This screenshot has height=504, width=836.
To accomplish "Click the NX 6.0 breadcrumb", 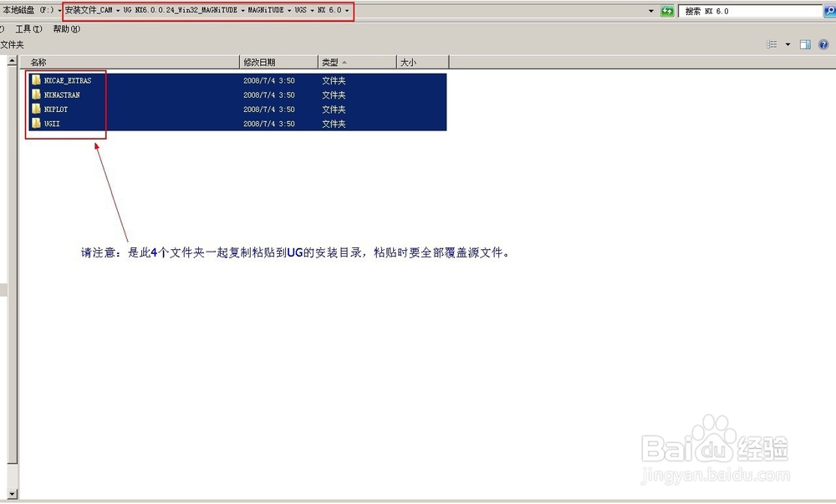I will (x=329, y=10).
